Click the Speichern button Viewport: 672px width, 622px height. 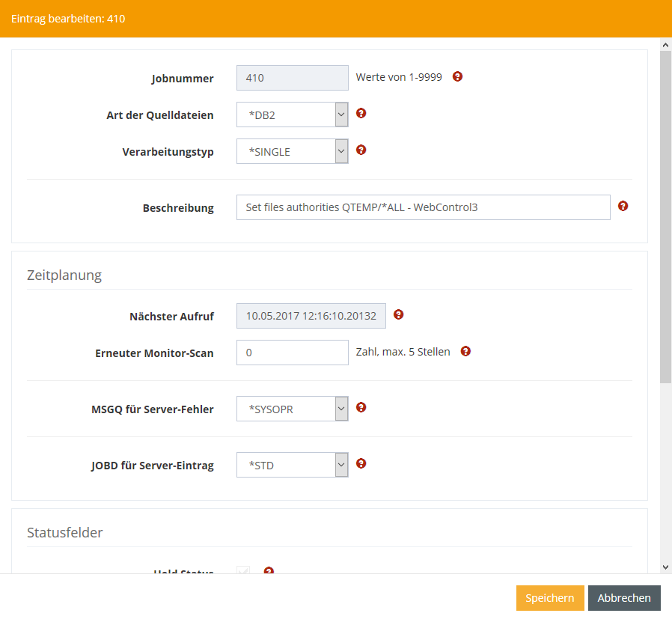click(x=549, y=598)
